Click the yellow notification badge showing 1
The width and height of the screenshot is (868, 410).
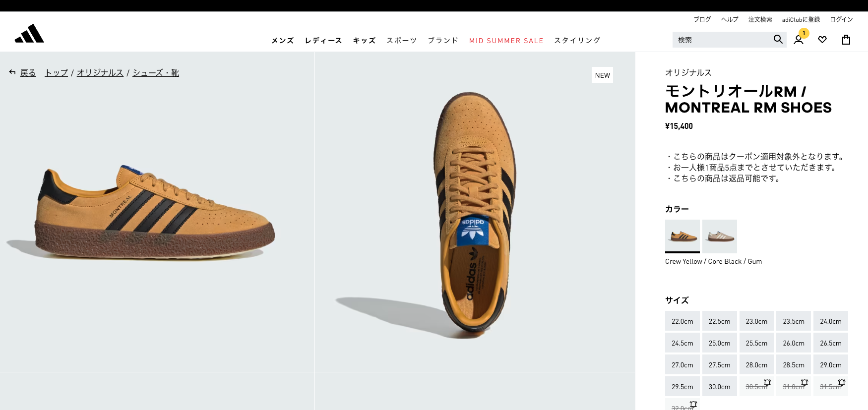tap(804, 33)
